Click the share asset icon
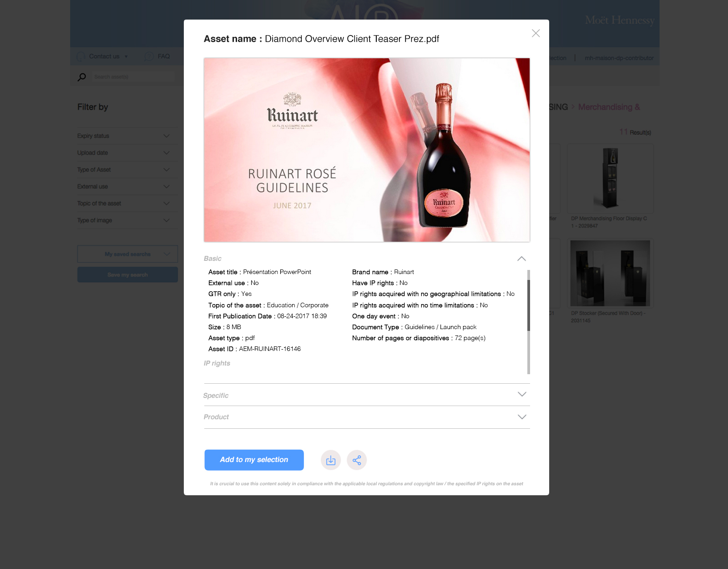Screen dimensions: 728x569 coord(357,460)
